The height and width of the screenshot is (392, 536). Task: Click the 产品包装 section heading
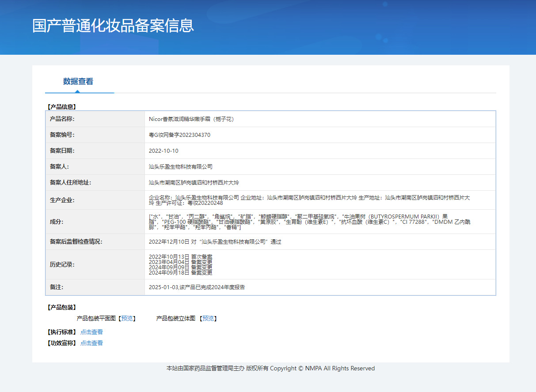pos(62,307)
